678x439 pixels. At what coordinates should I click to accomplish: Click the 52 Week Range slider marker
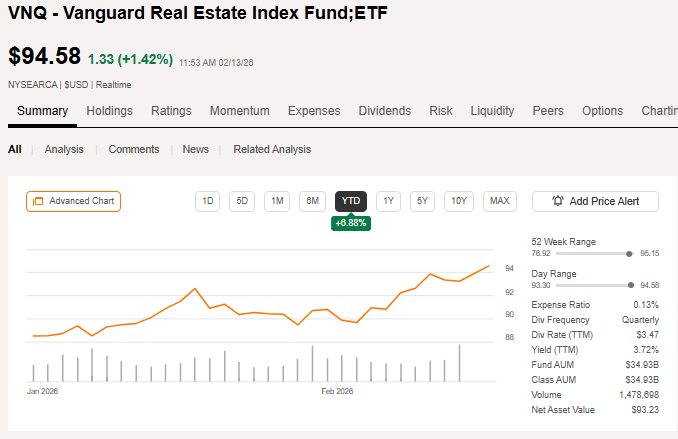628,254
